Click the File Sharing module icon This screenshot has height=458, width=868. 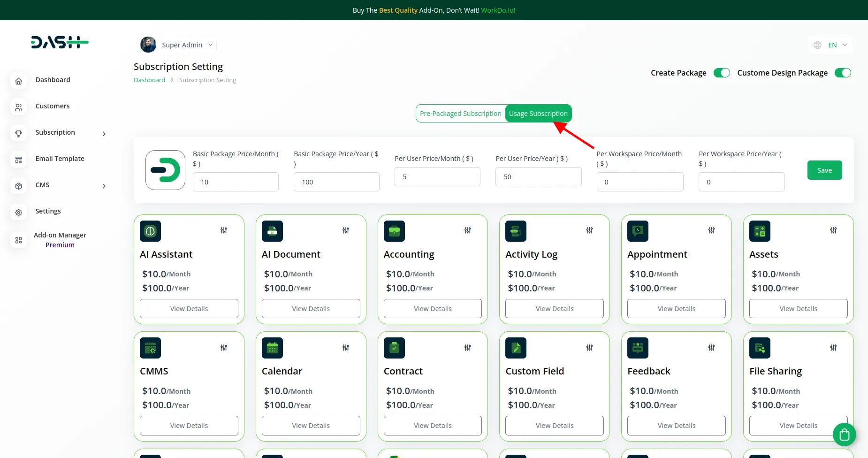760,348
